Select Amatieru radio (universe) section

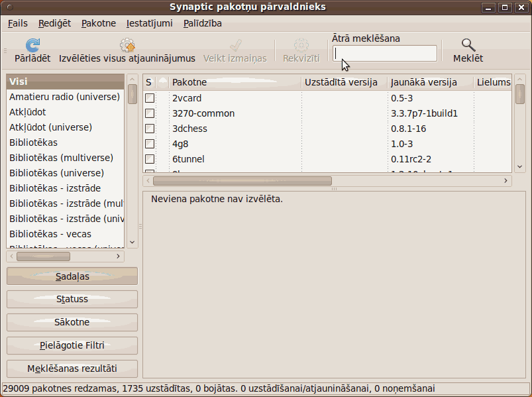[x=65, y=97]
